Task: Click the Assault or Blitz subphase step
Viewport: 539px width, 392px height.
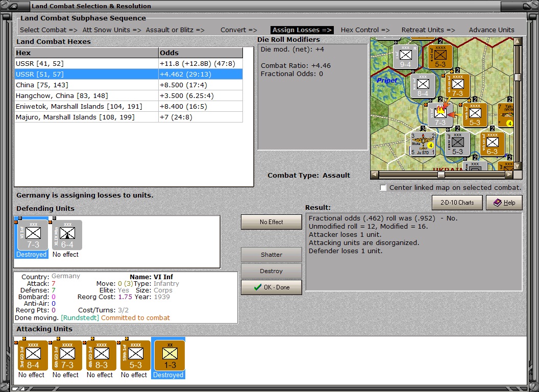Action: pyautogui.click(x=175, y=30)
